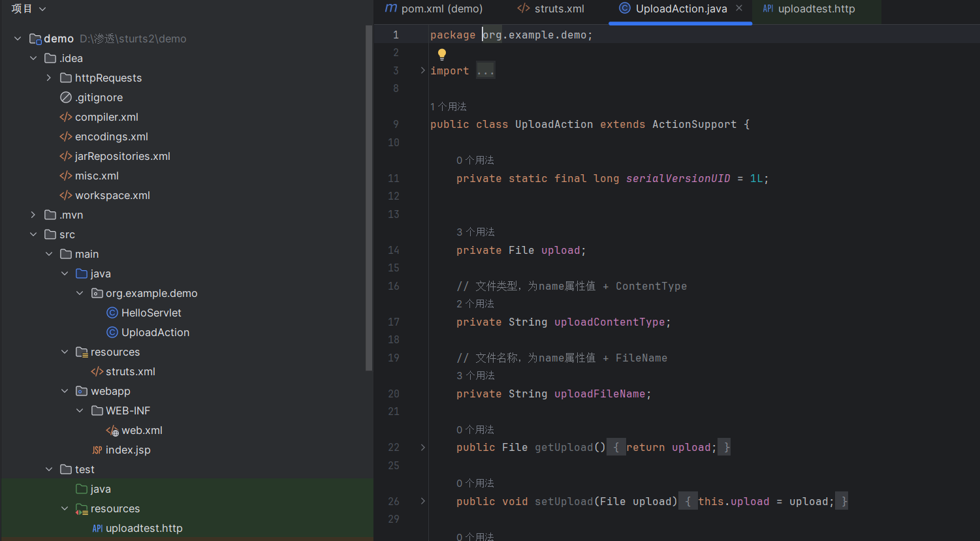Screen dimensions: 980x541
Task: Collapse the WEB-INF folder
Action: pos(80,410)
